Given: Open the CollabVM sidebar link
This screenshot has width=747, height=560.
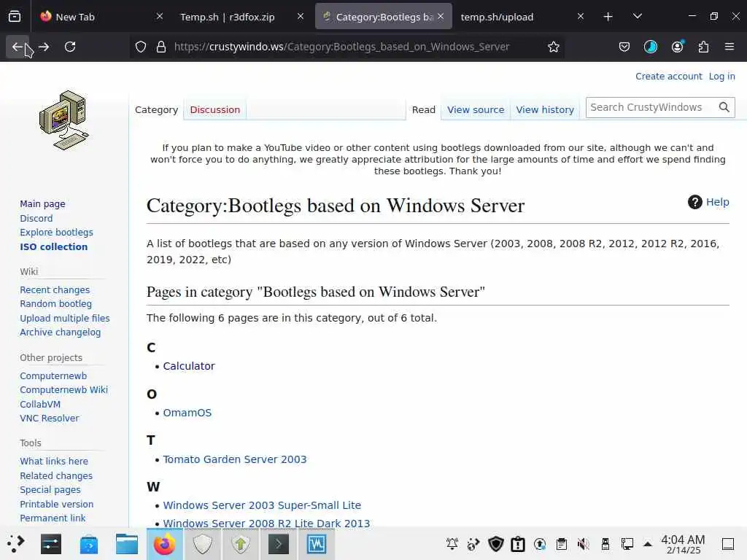Looking at the screenshot, I should pos(40,404).
